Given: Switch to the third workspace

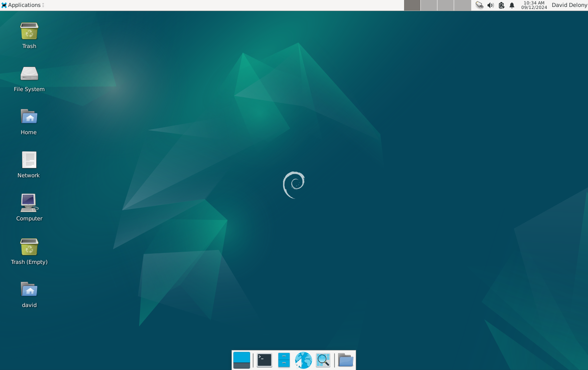Looking at the screenshot, I should pyautogui.click(x=445, y=5).
